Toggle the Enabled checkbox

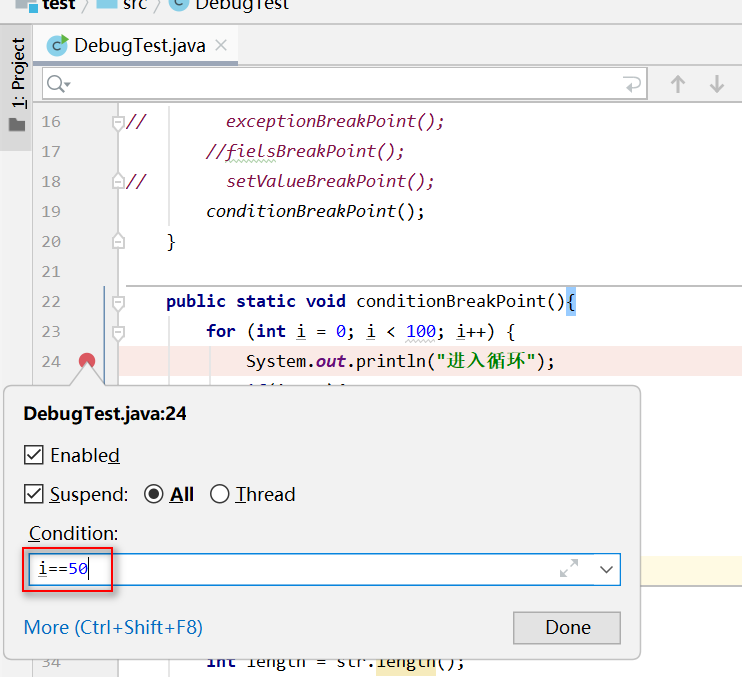pyautogui.click(x=34, y=455)
